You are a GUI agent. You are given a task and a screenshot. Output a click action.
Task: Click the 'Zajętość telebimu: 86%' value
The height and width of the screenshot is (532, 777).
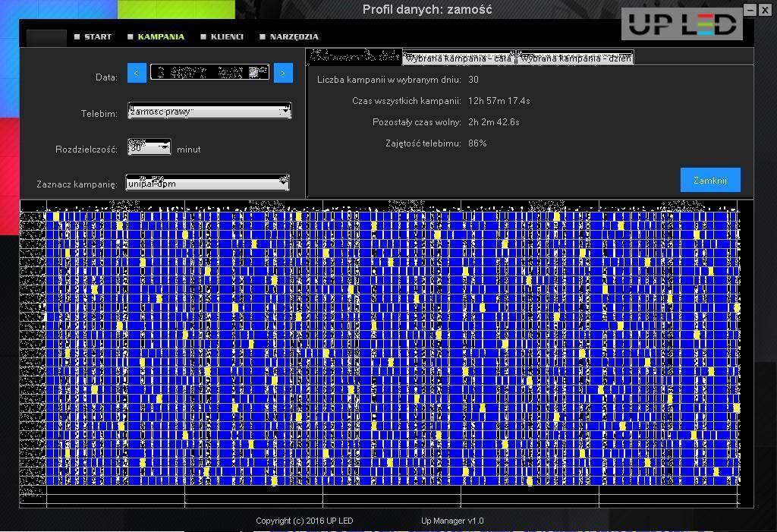(477, 143)
